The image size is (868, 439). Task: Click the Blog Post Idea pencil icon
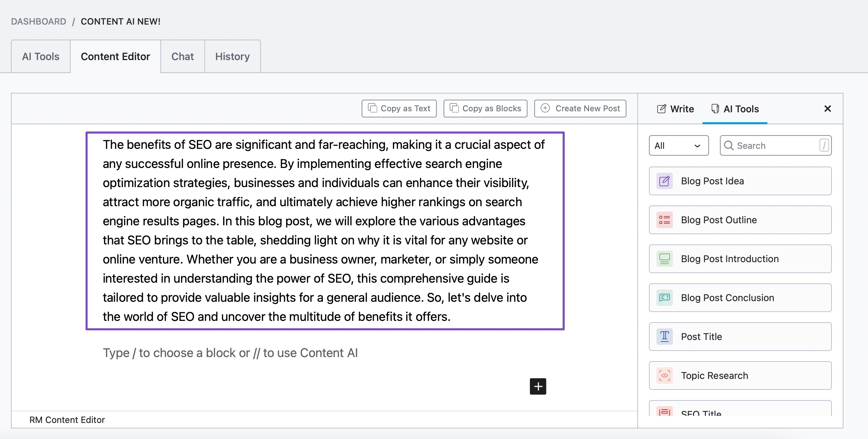click(664, 181)
